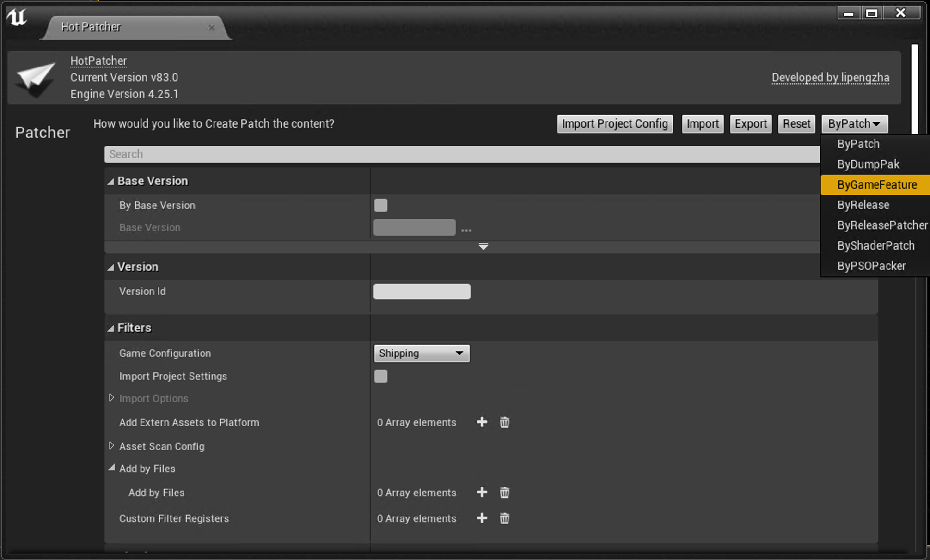Show advanced Base Version options arrow
This screenshot has height=560, width=930.
click(483, 247)
